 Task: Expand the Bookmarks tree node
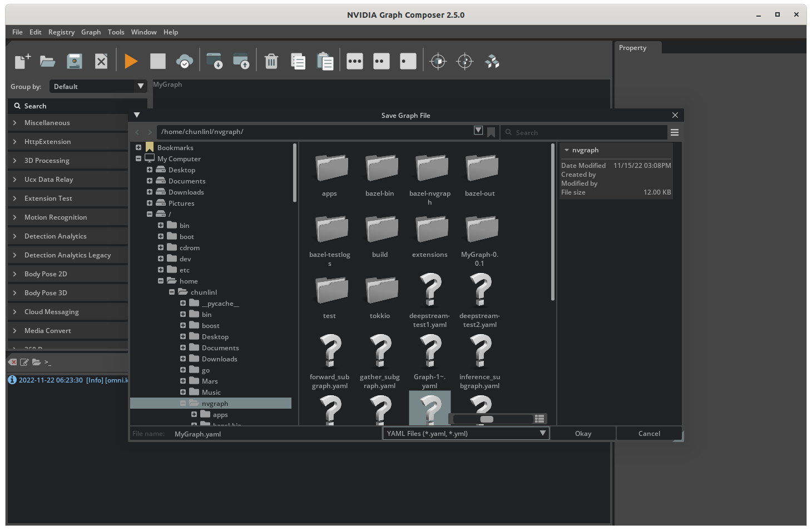click(138, 147)
